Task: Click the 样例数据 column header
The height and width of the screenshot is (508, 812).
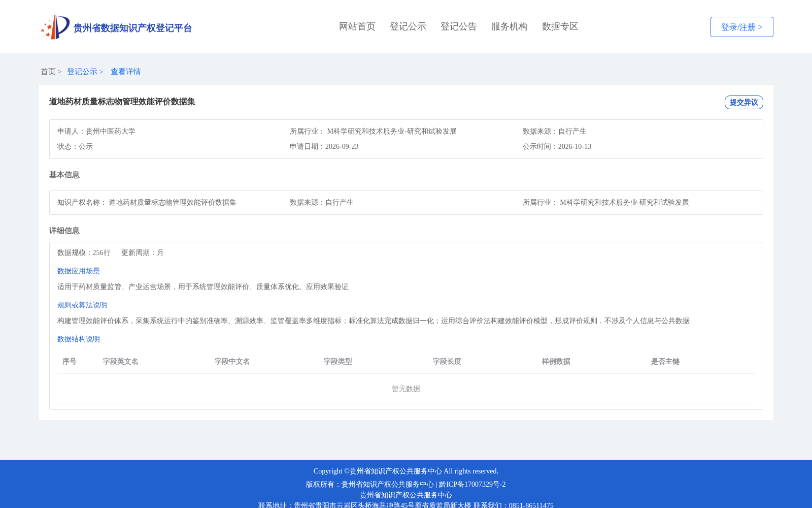Action: coord(556,361)
